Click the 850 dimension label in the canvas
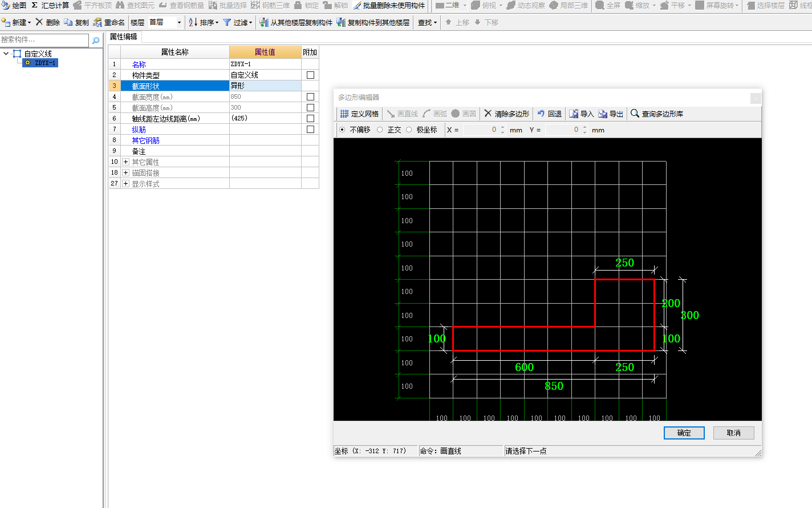812x508 pixels. coord(554,386)
